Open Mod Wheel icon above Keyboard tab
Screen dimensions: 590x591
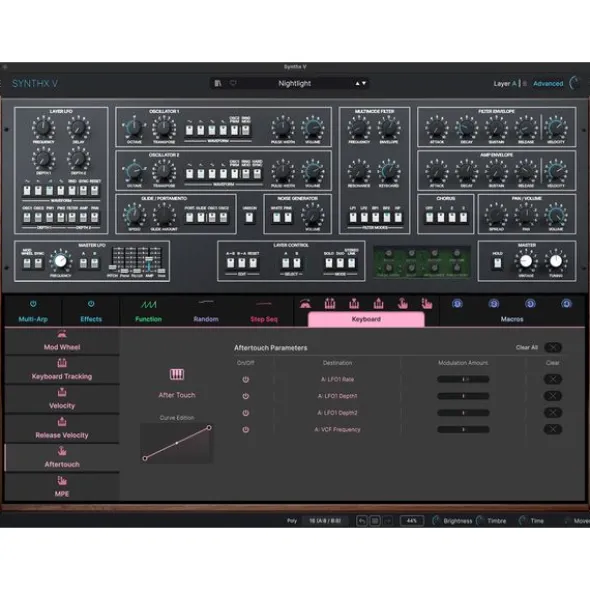click(305, 303)
